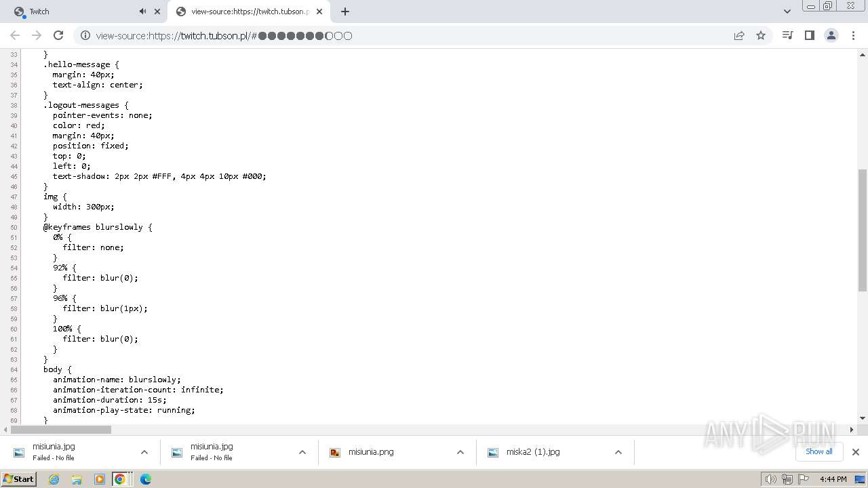The height and width of the screenshot is (488, 868).
Task: Click 'color: red;' source line
Action: 79,125
